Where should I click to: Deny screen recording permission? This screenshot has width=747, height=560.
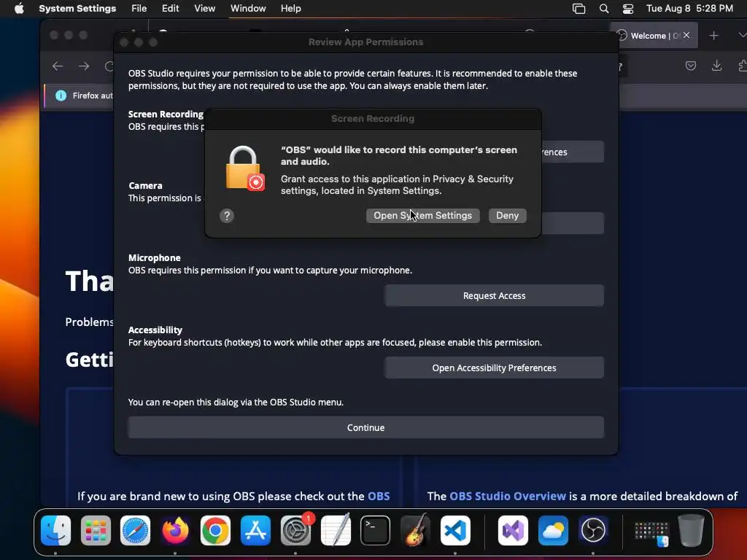508,216
